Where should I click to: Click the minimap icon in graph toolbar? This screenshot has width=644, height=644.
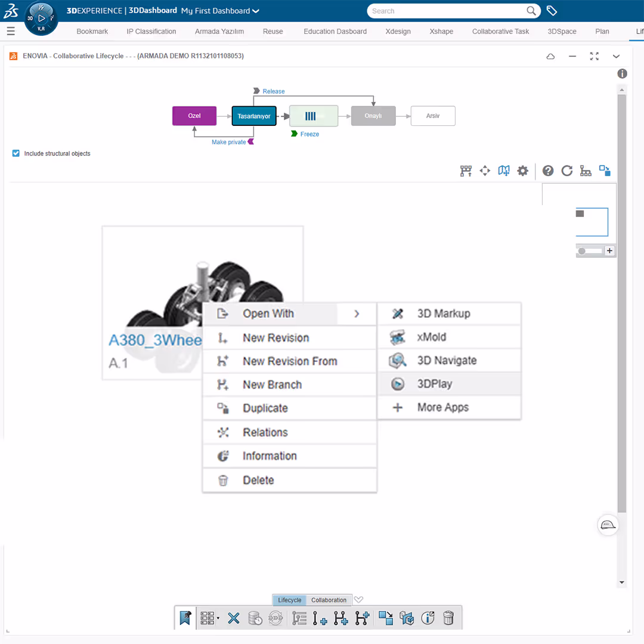pos(503,171)
